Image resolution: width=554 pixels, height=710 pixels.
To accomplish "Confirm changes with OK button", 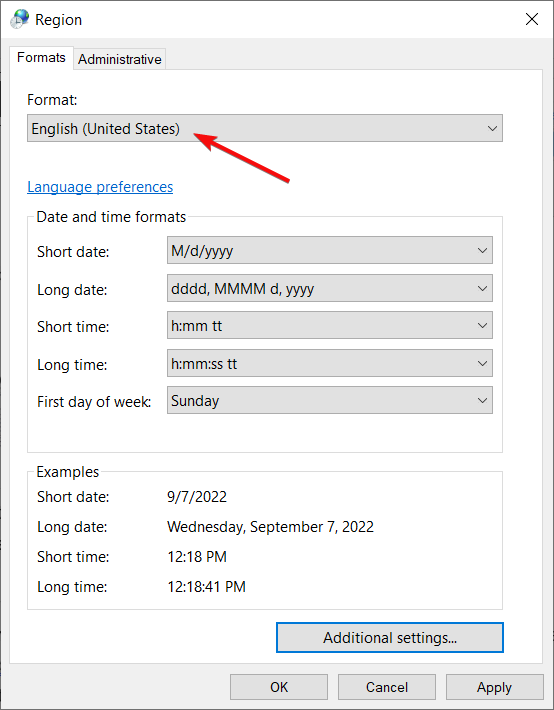I will [279, 687].
